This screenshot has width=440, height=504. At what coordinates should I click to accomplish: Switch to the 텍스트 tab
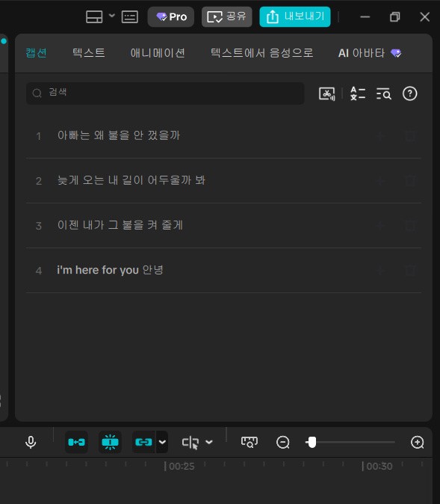tap(89, 52)
